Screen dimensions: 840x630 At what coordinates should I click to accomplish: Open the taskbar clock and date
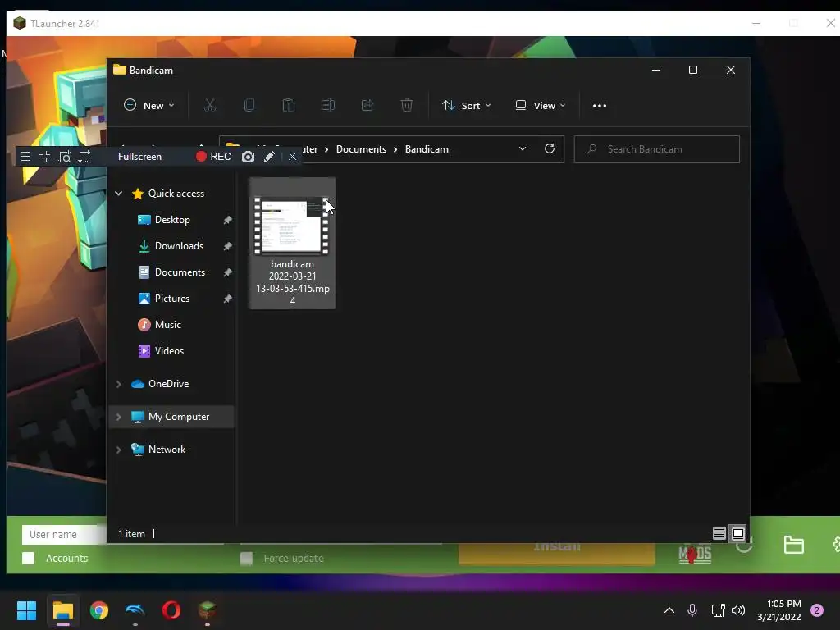click(779, 610)
